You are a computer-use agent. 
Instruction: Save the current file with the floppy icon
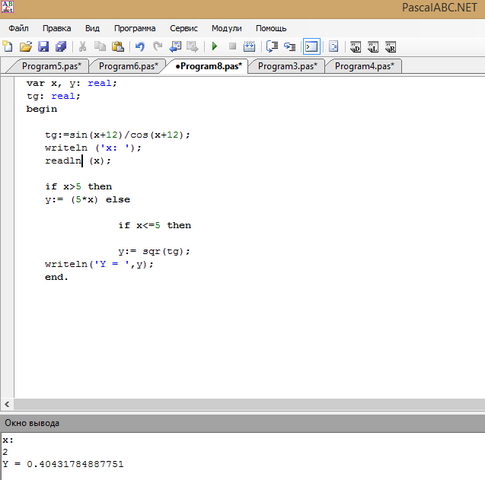(43, 47)
